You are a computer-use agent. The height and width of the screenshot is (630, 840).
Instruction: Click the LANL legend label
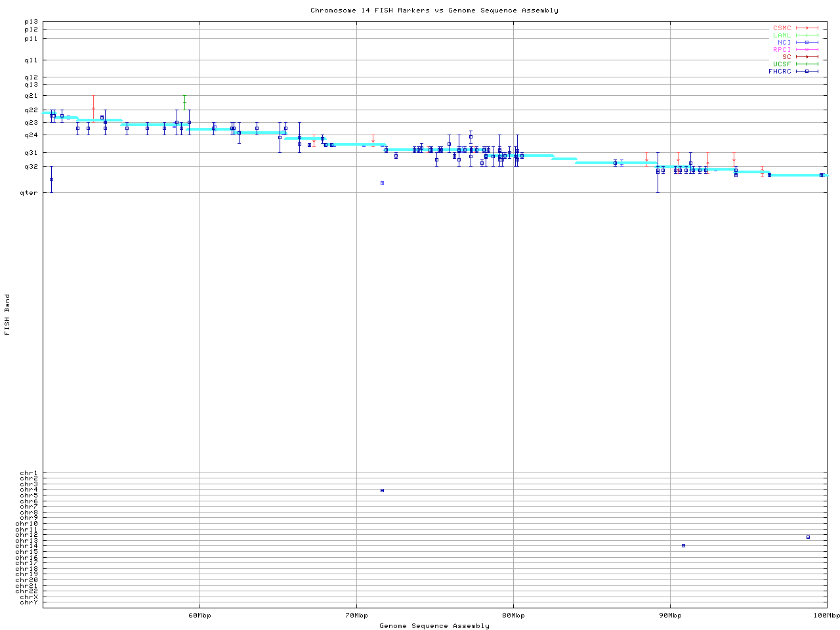click(782, 35)
